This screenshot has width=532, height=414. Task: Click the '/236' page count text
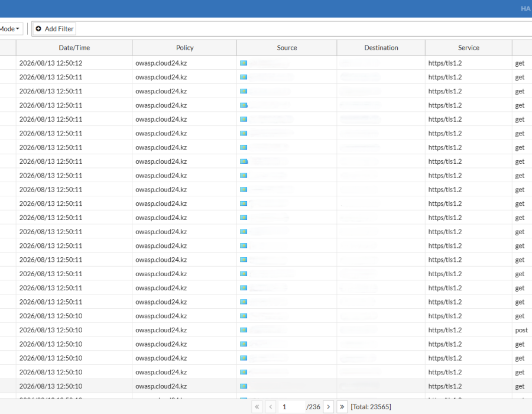pyautogui.click(x=313, y=406)
